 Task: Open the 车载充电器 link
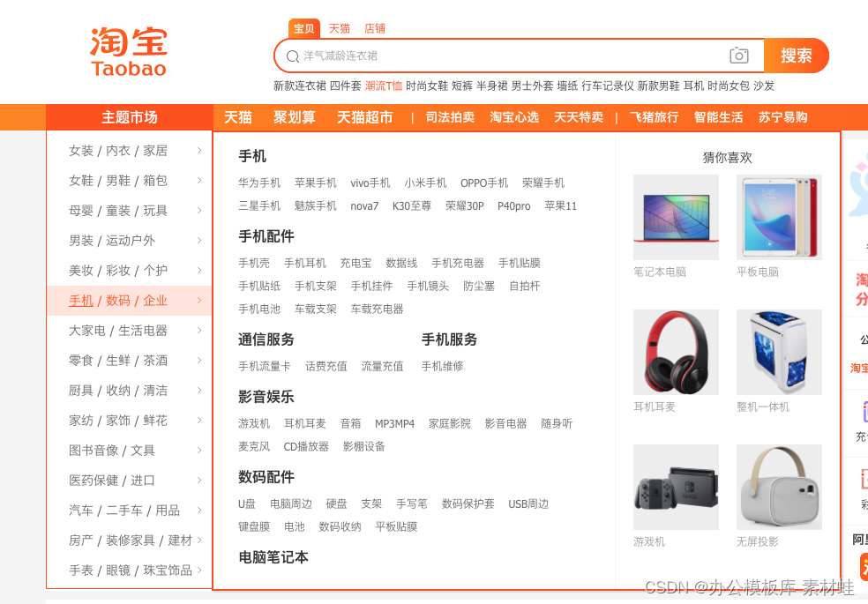pyautogui.click(x=377, y=309)
